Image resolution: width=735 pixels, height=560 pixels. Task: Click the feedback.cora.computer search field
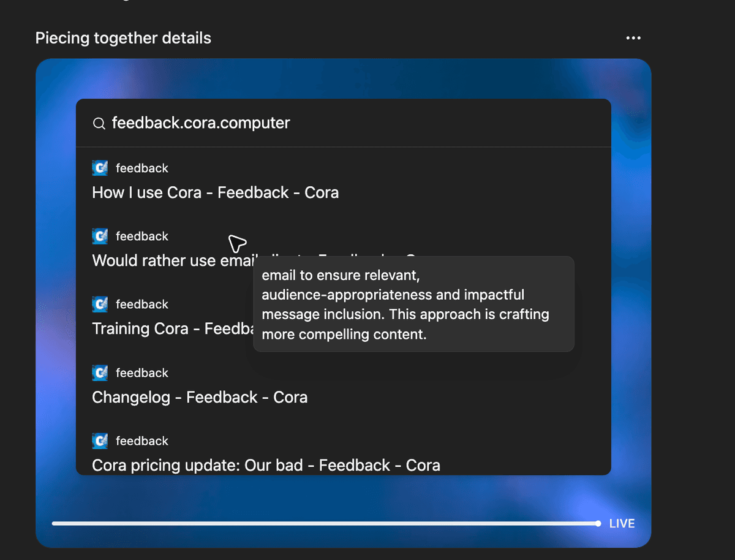[x=344, y=123]
